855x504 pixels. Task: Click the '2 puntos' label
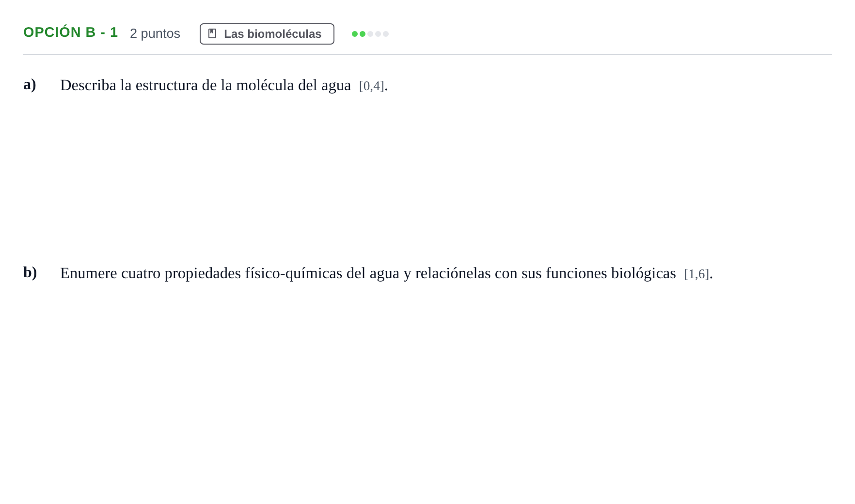coord(155,33)
